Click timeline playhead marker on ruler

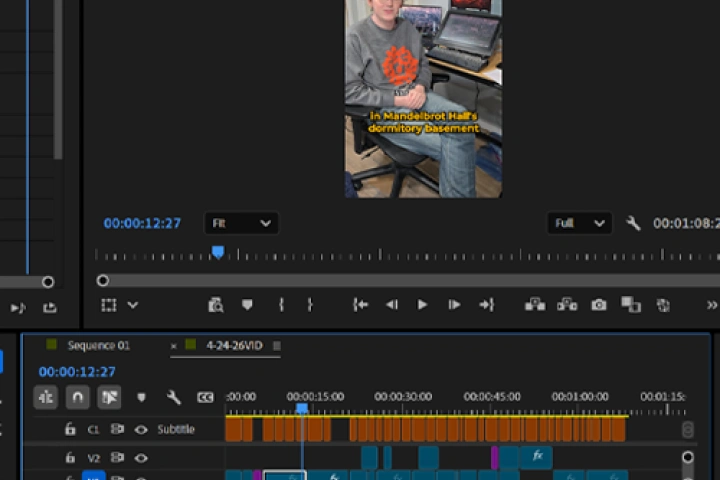tap(302, 408)
